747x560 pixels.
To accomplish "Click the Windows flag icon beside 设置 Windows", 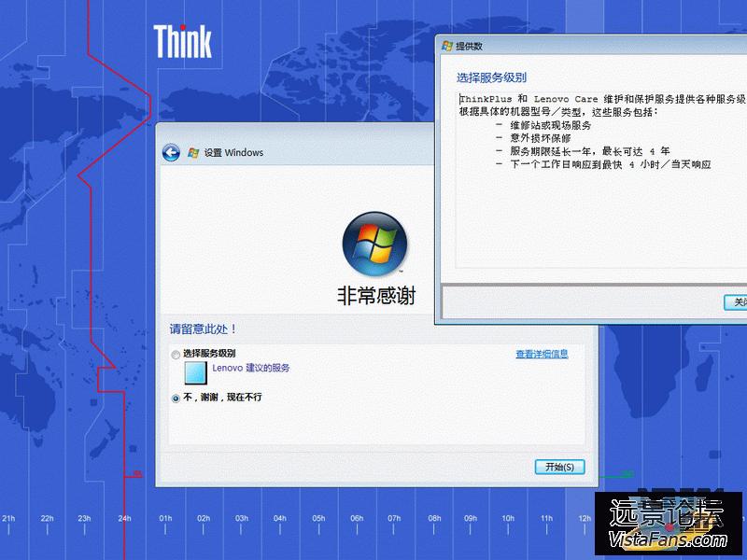I will click(193, 153).
